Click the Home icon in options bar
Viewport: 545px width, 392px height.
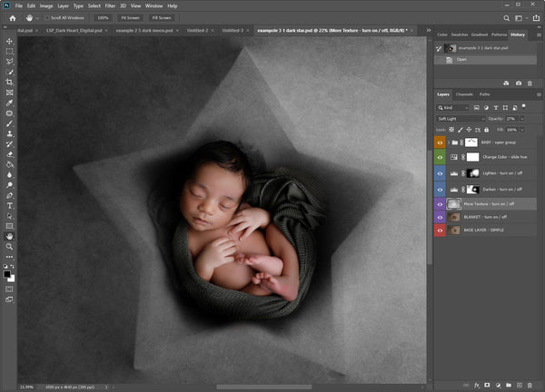(x=11, y=17)
